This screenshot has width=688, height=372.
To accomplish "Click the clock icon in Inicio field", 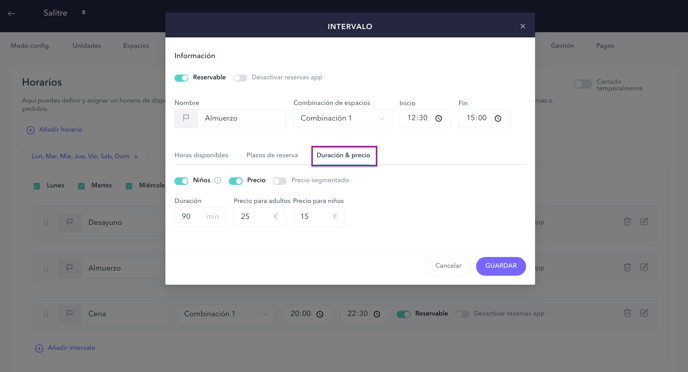I will [438, 118].
